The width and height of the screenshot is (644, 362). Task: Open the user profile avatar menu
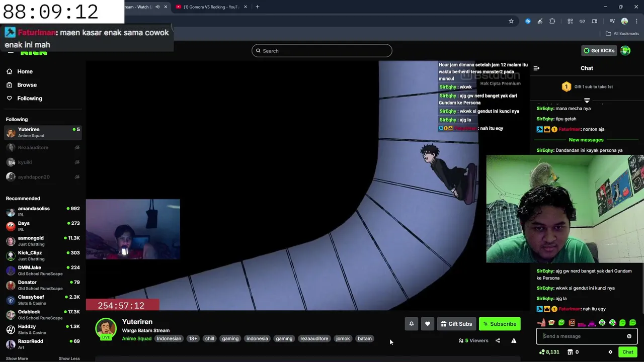tap(625, 51)
